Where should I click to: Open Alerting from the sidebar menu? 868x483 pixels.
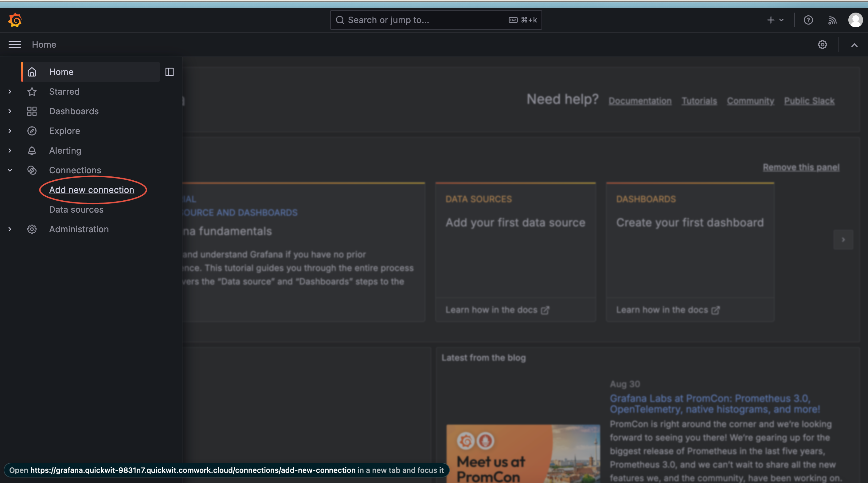pos(65,151)
